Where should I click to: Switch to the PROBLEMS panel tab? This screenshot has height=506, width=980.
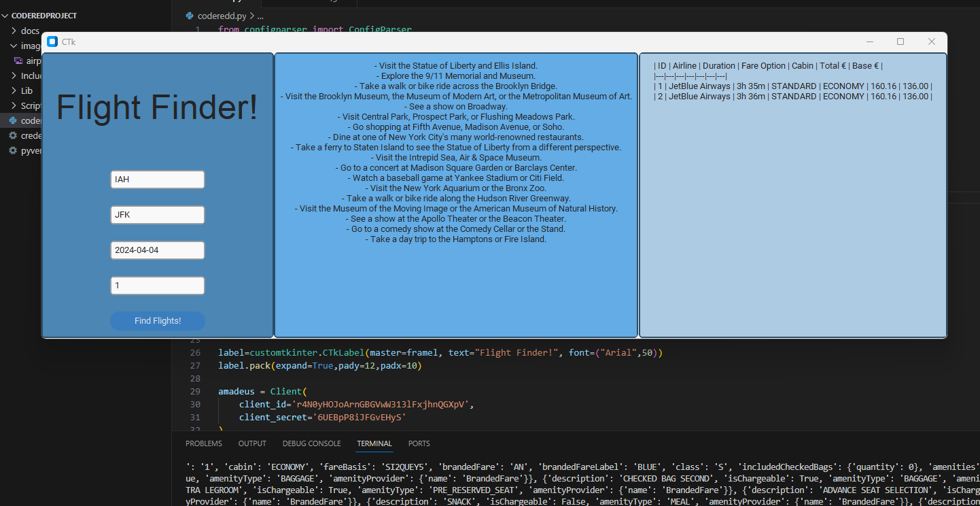(204, 443)
